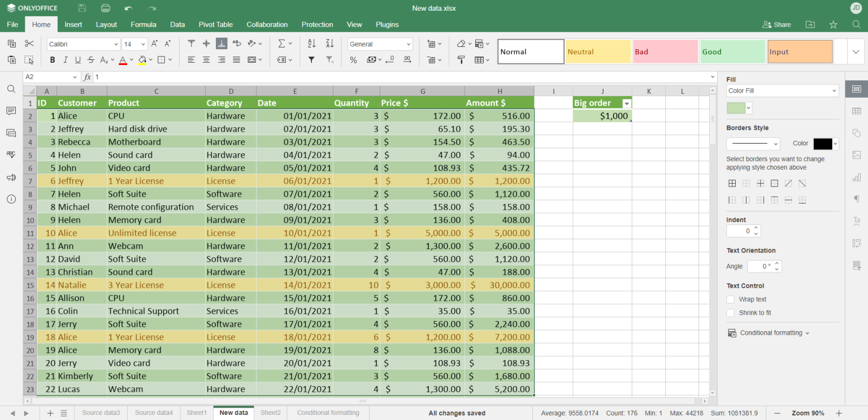Screen dimensions: 868x420
Task: Enable the Shrink to fit option
Action: (731, 313)
